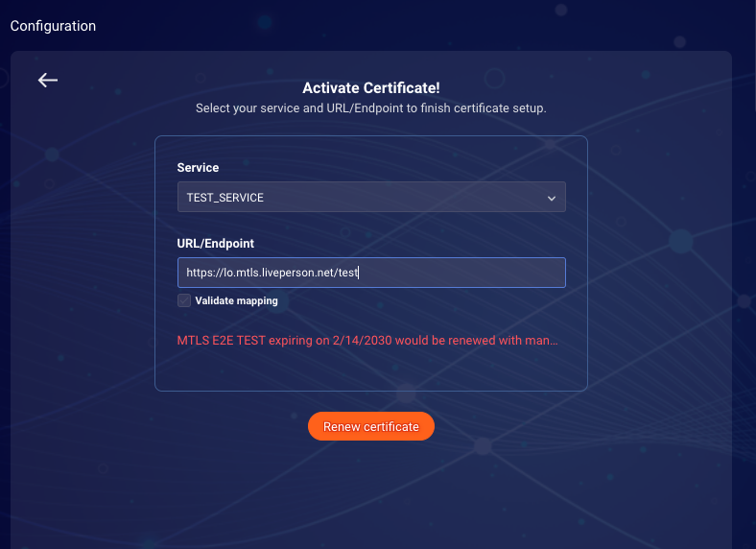The height and width of the screenshot is (549, 756).
Task: Click the ellipsis ending the truncated warning
Action: [x=554, y=341]
